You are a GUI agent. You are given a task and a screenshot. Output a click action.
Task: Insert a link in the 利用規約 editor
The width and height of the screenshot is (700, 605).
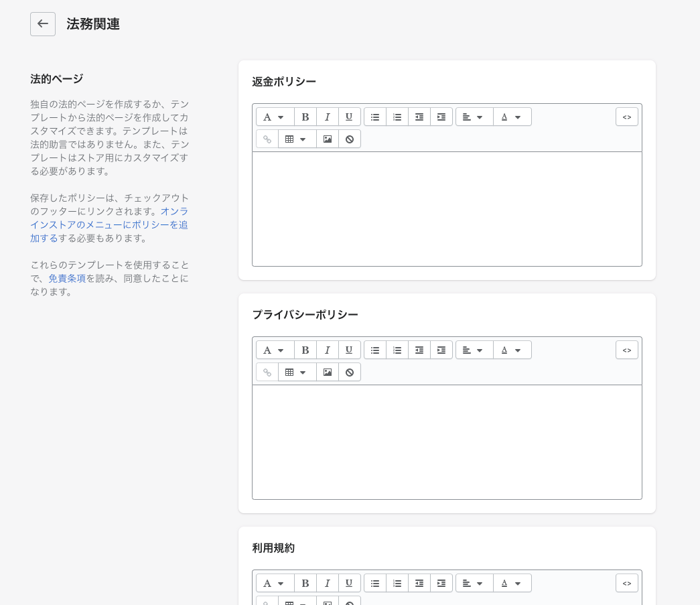click(x=267, y=602)
